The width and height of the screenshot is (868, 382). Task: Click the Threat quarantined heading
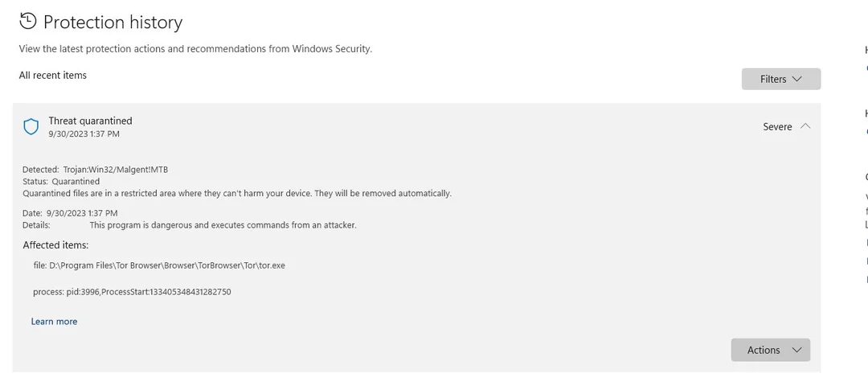coord(90,121)
